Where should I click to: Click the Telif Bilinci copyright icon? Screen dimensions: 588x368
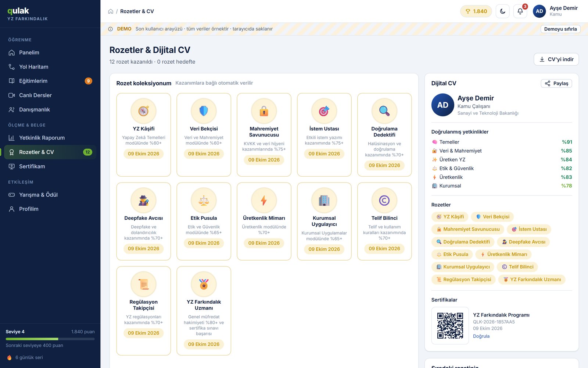[x=384, y=200]
